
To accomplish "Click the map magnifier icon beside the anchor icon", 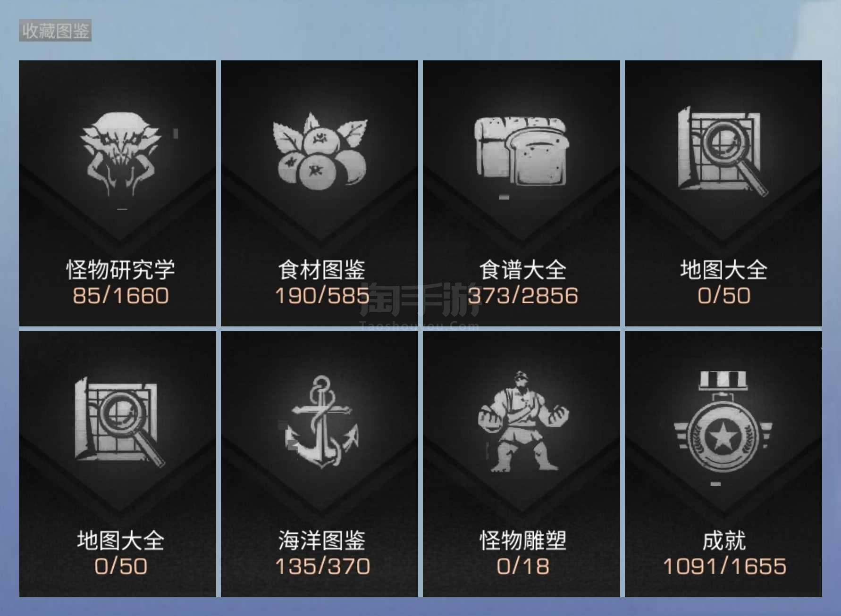I will tap(119, 422).
